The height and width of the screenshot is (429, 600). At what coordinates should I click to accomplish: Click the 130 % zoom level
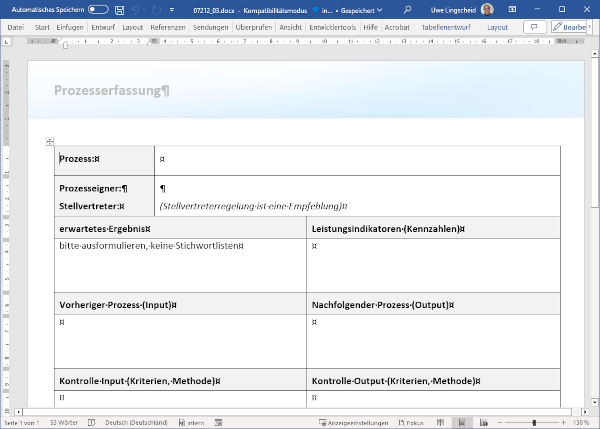pyautogui.click(x=583, y=423)
